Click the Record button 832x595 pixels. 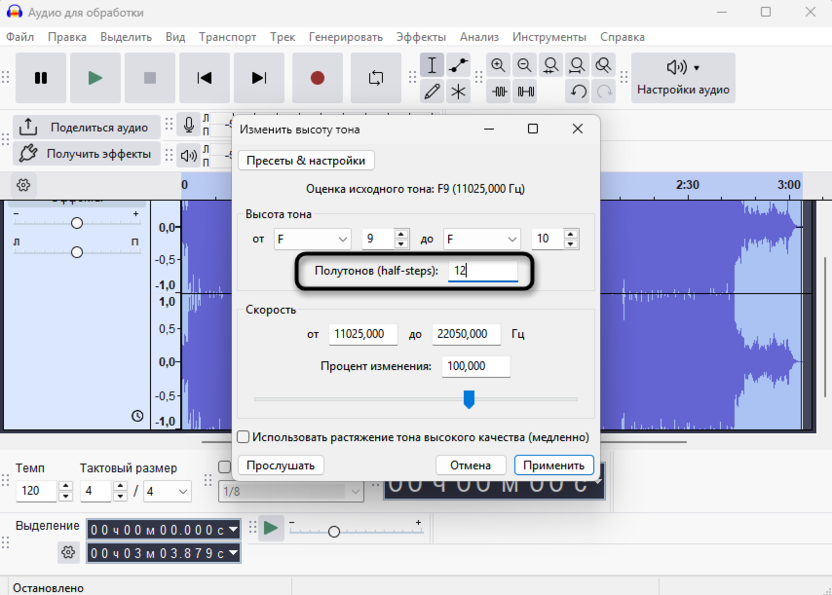(x=317, y=78)
